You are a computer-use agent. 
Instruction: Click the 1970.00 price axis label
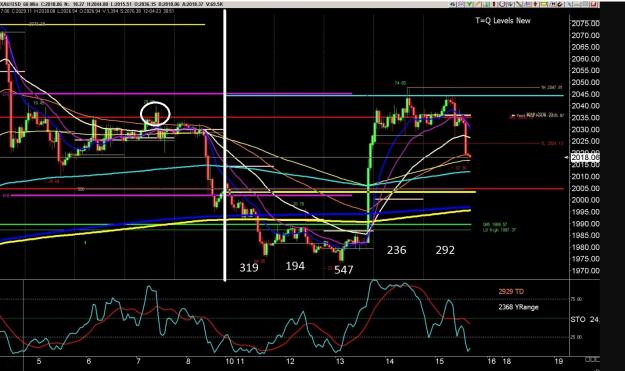[x=585, y=271]
